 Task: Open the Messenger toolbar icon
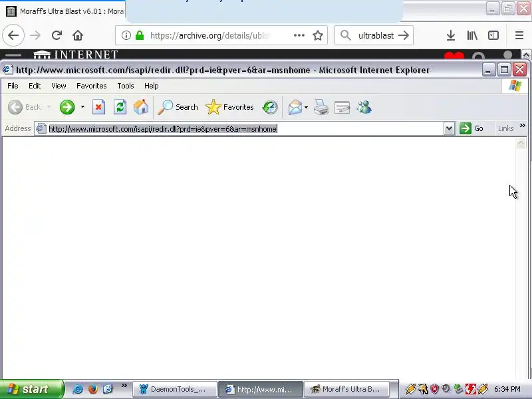(x=364, y=107)
